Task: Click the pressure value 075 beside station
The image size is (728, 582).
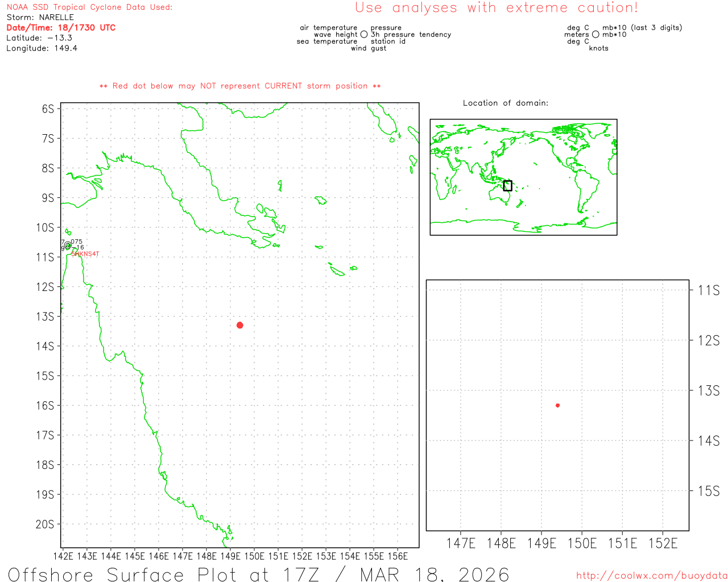Action: tap(77, 242)
